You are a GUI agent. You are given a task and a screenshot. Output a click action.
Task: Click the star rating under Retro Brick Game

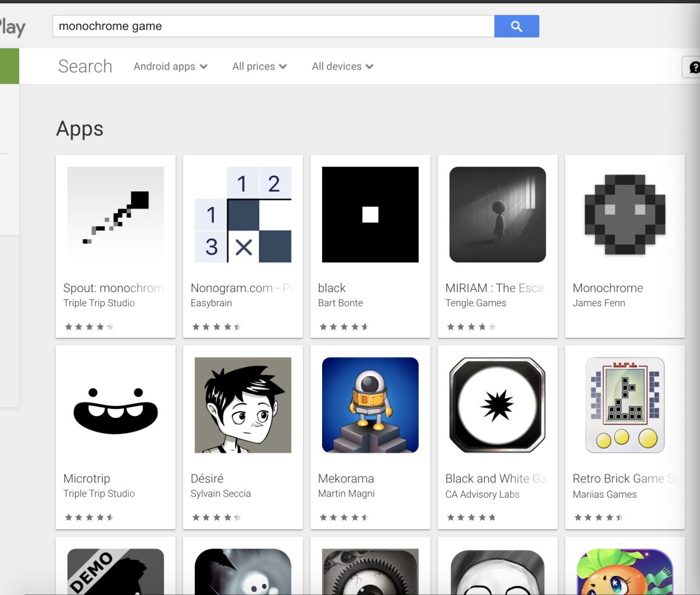(x=599, y=517)
